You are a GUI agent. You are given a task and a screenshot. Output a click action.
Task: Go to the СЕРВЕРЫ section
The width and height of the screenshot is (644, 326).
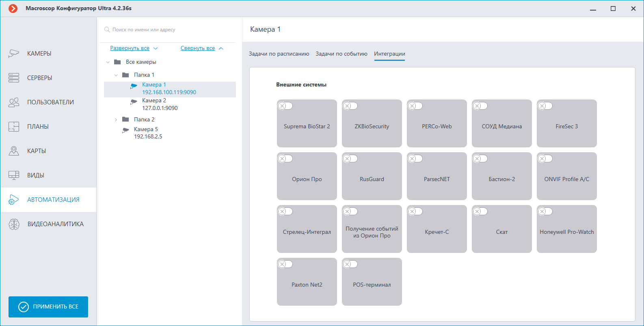click(x=48, y=78)
